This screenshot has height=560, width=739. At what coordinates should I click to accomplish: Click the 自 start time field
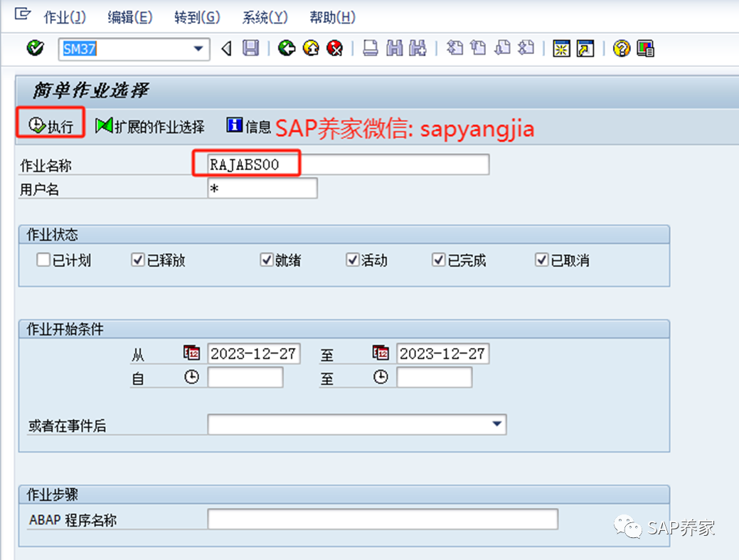245,378
